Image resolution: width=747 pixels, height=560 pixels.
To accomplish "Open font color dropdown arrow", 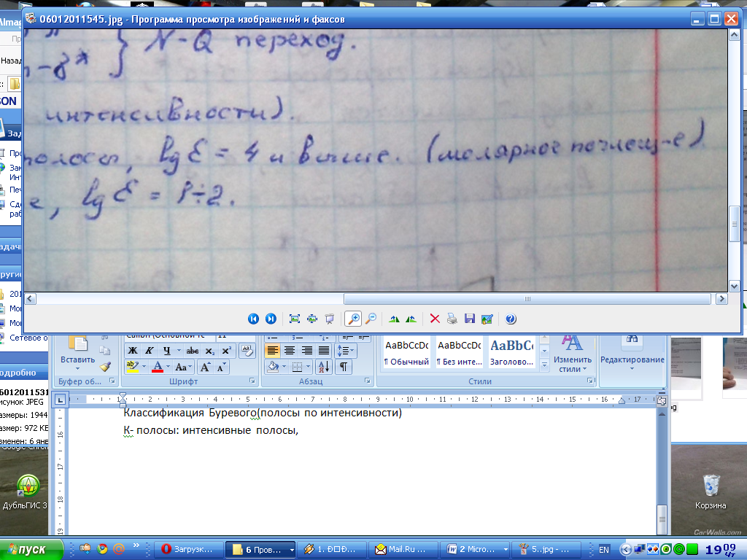I will 169,367.
